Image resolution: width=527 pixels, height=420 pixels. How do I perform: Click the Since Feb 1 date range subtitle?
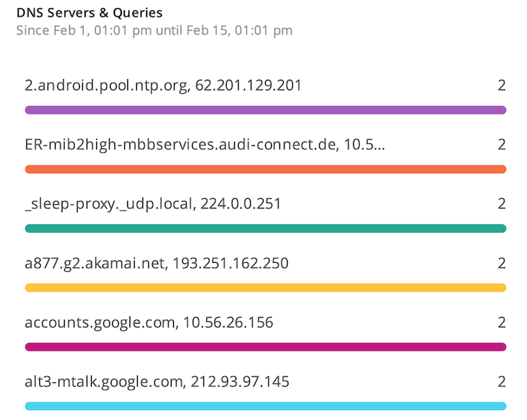[154, 31]
